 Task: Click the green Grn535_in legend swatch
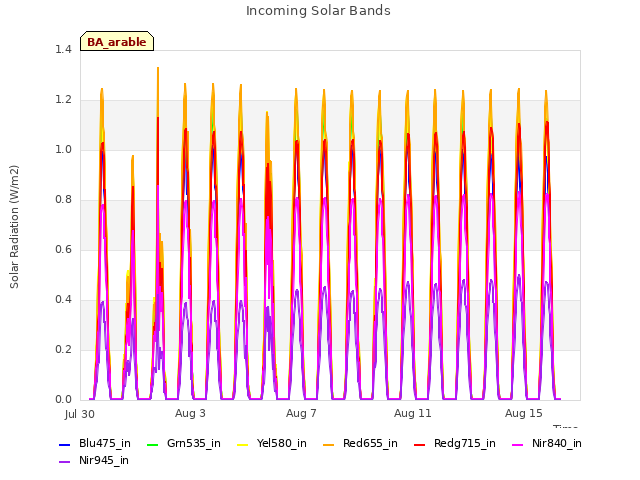pyautogui.click(x=152, y=444)
